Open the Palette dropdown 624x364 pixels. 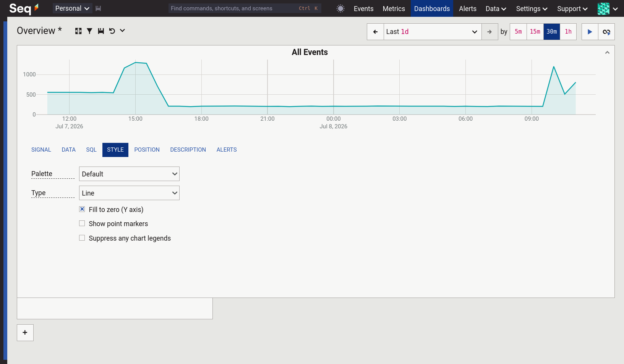[129, 174]
